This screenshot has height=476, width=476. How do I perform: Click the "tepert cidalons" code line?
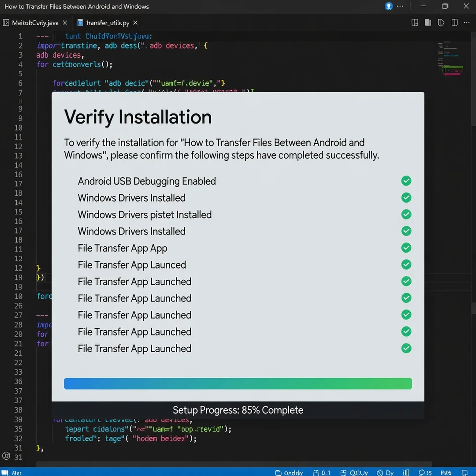[148, 429]
